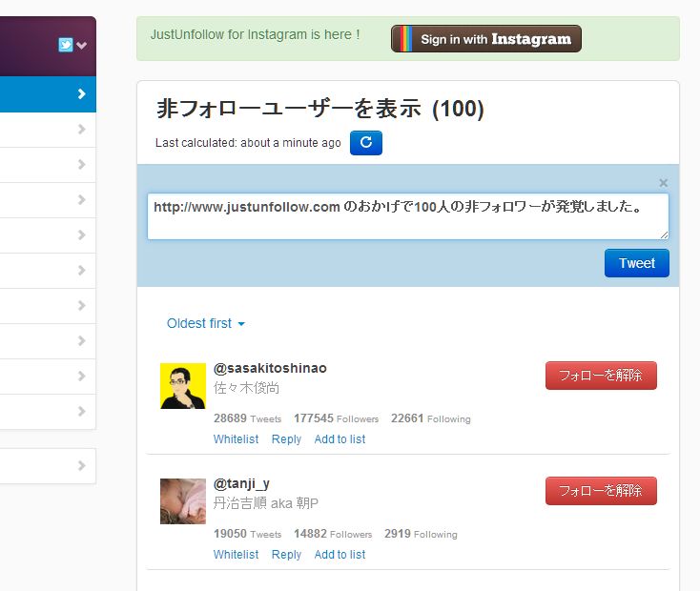
Task: Click the '19050 Tweets' count
Action: click(247, 534)
